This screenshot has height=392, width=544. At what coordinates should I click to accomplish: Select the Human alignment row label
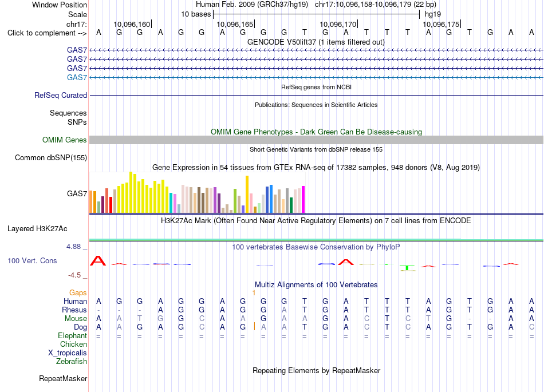75,302
